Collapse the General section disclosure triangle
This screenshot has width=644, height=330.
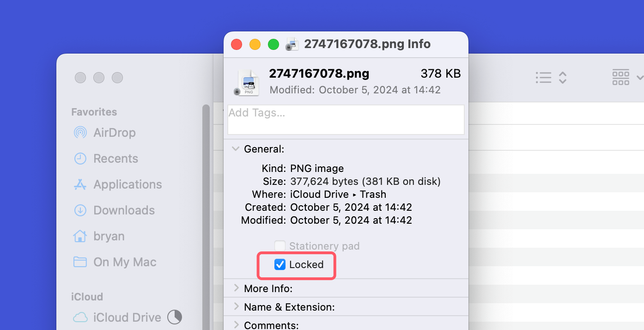click(236, 149)
